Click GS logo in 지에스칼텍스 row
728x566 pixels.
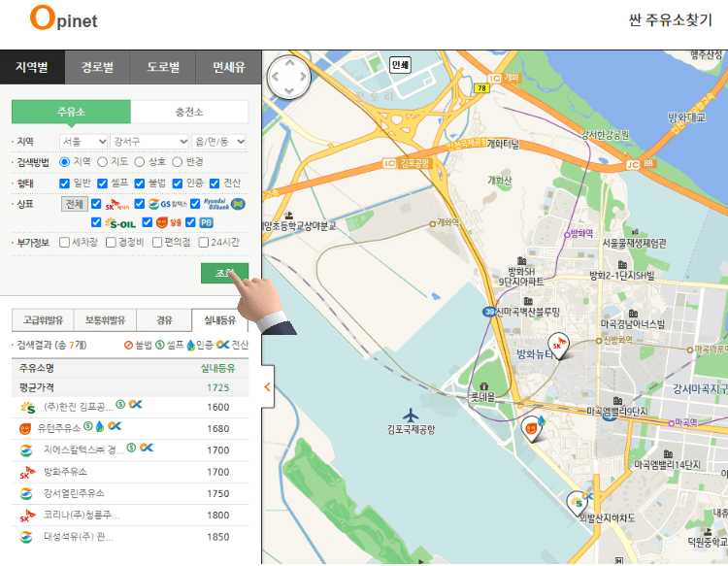(26, 449)
